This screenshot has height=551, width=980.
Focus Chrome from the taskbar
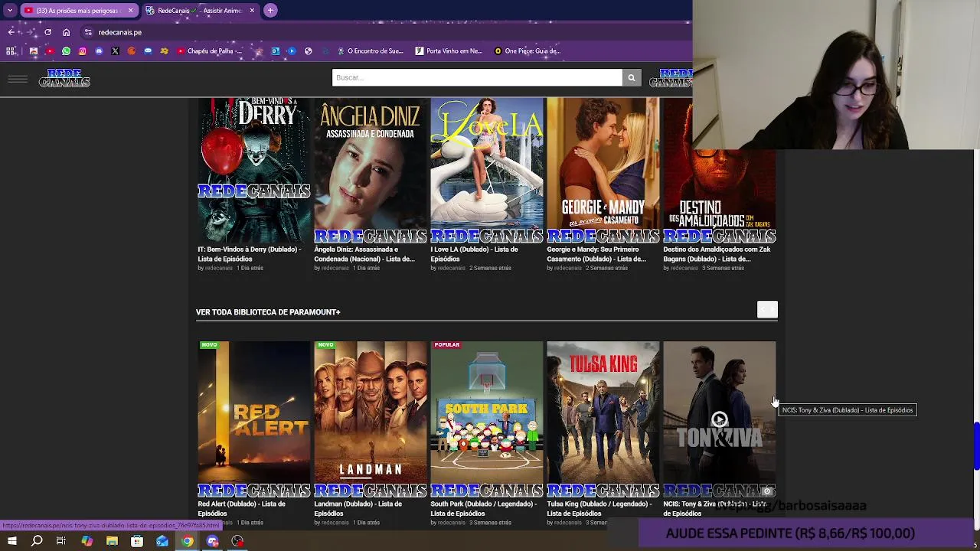[188, 541]
